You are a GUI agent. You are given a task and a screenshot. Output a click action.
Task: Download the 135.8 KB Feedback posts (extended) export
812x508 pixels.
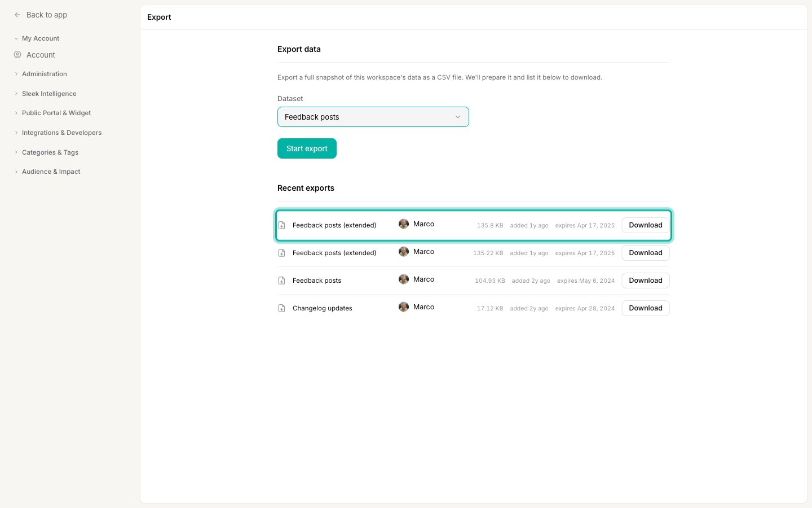tap(646, 225)
